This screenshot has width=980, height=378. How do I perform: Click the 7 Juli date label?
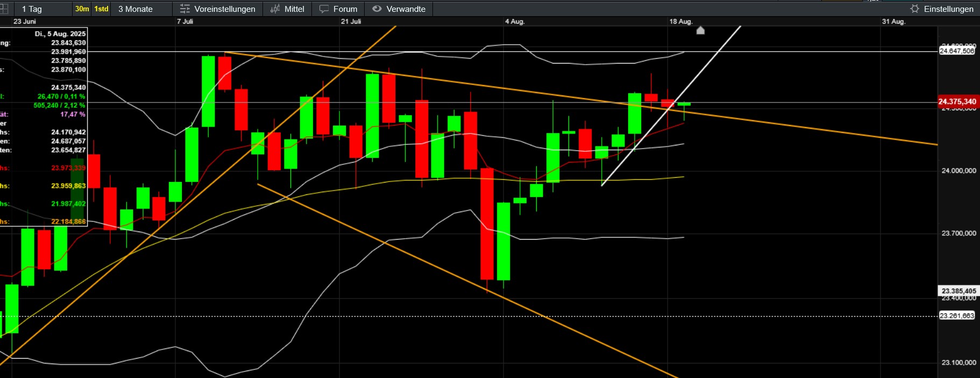pyautogui.click(x=185, y=22)
